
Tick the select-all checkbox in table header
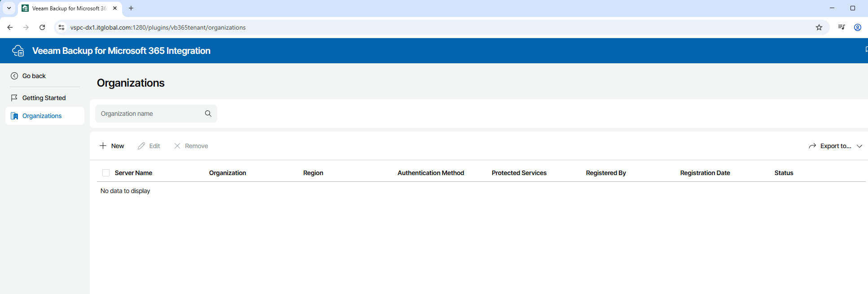(x=106, y=173)
